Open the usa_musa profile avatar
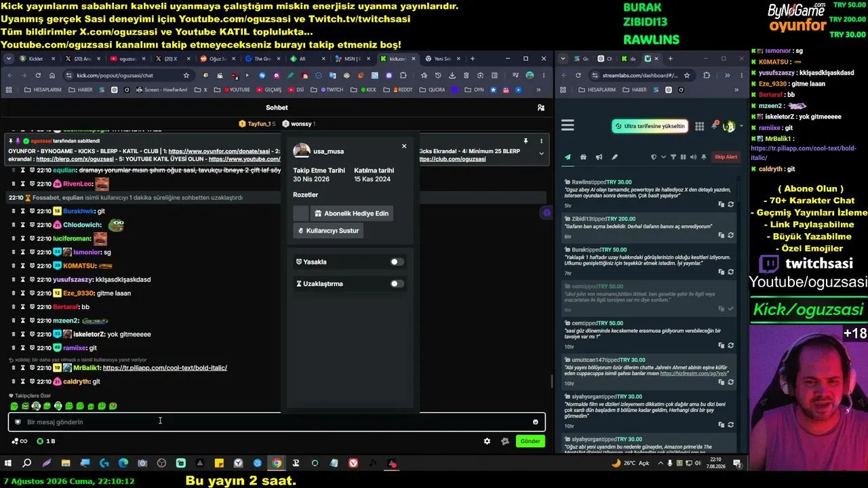 coord(301,151)
